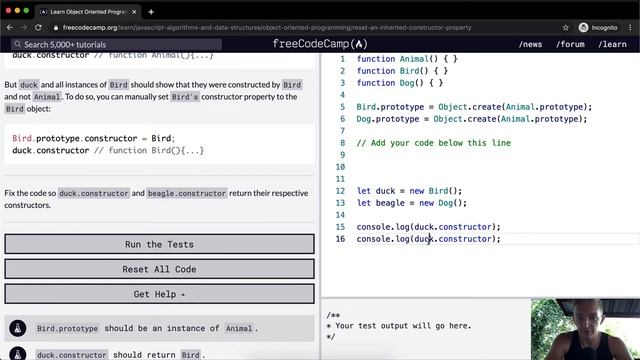Screen dimensions: 640x360
Task: Click macOS green fullscreen window button
Action: (27, 11)
